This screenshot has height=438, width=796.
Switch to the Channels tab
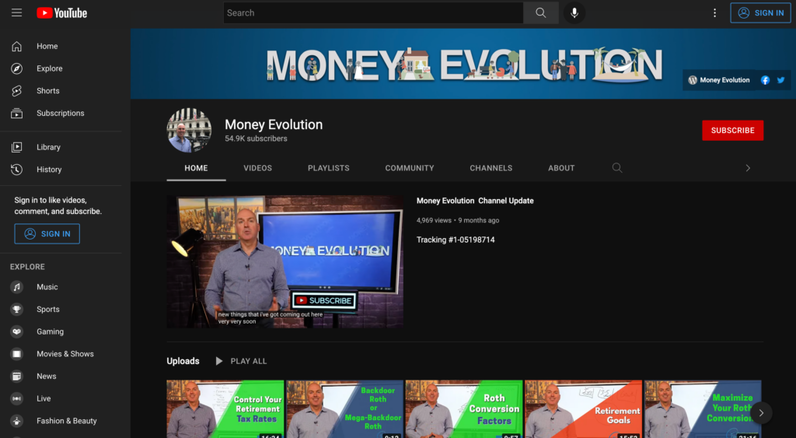click(x=491, y=168)
